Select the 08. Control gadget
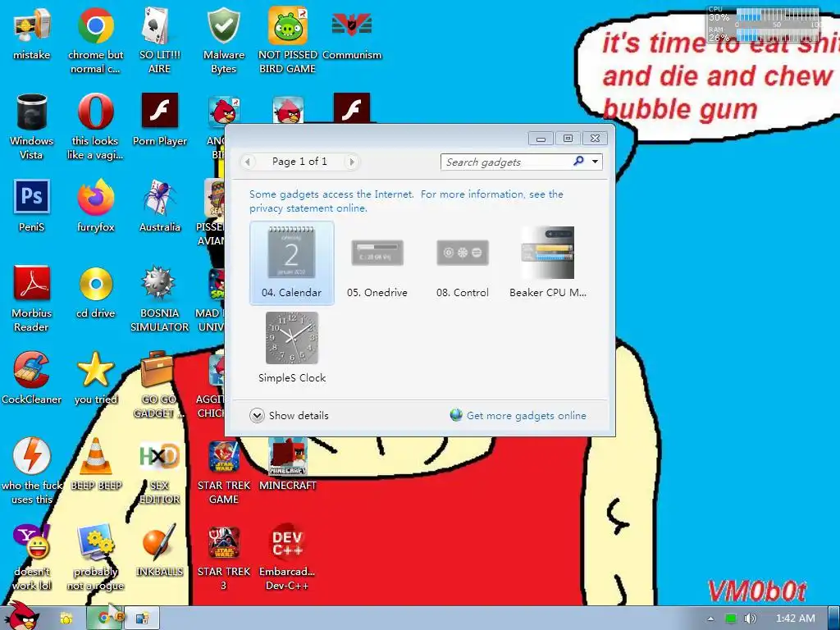This screenshot has height=630, width=840. coord(463,262)
